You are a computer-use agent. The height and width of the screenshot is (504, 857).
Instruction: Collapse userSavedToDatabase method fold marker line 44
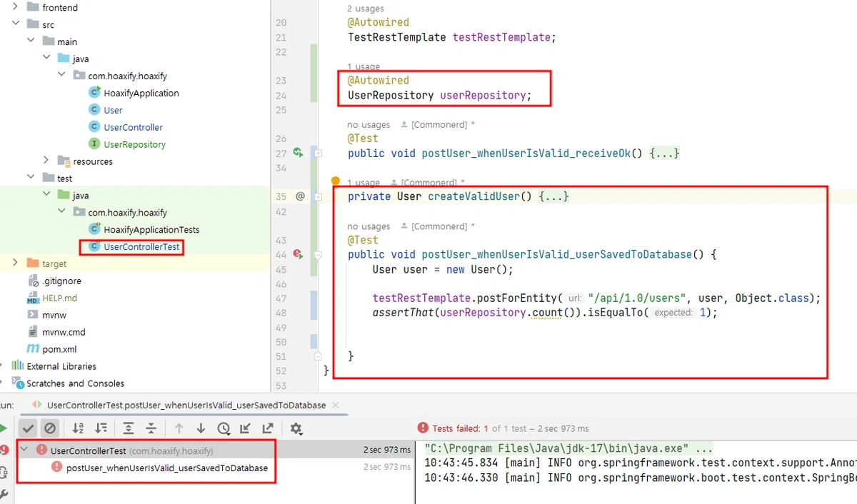(318, 254)
